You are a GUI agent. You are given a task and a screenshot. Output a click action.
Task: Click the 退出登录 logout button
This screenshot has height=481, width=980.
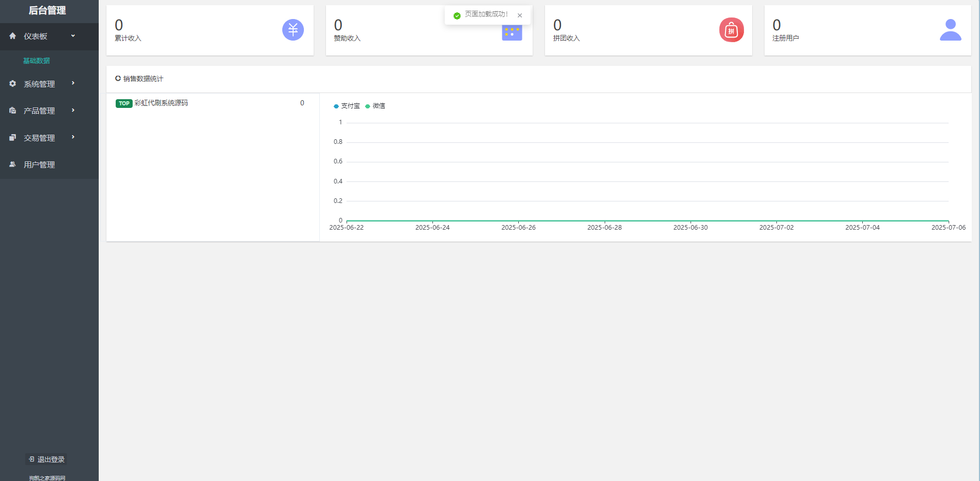pyautogui.click(x=46, y=459)
